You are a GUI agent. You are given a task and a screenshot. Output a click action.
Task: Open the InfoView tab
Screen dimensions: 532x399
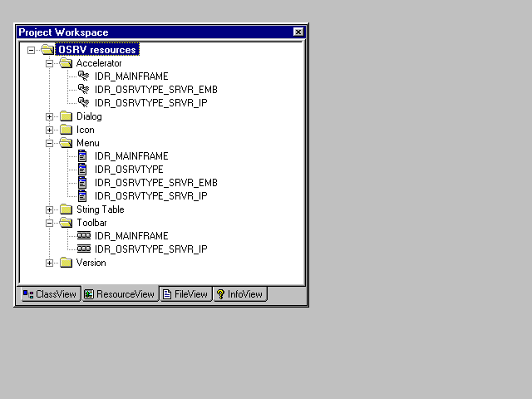pyautogui.click(x=239, y=294)
